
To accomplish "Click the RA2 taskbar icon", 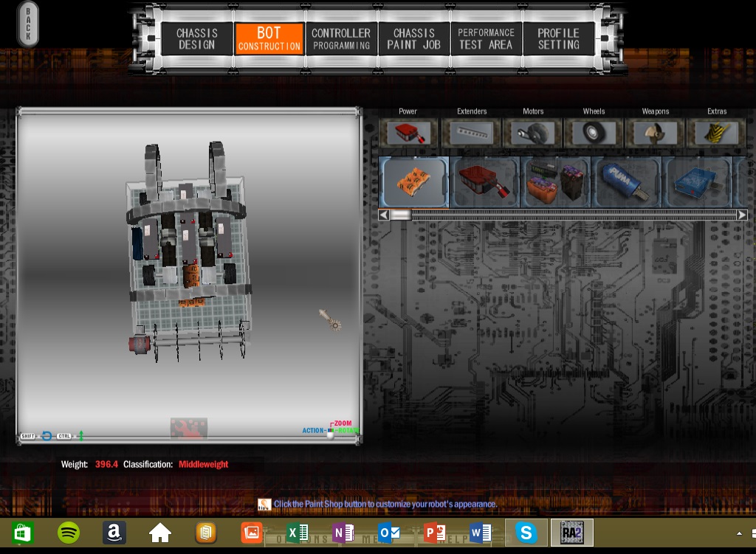I will [572, 533].
